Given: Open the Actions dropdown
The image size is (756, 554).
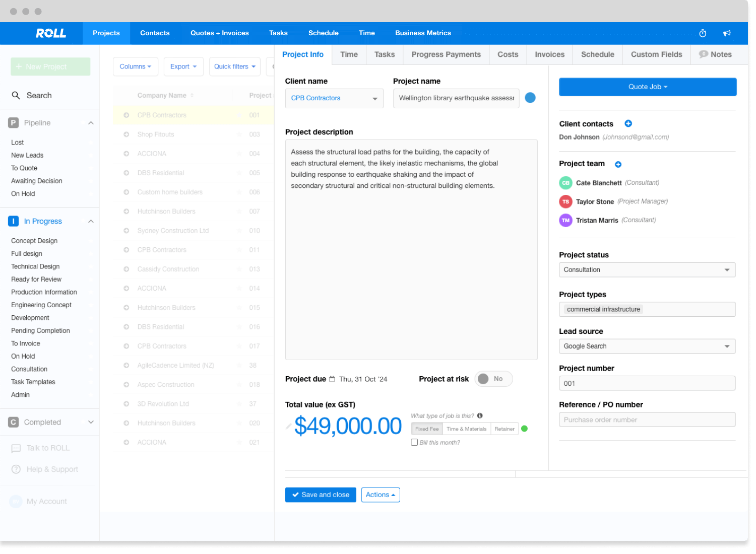Looking at the screenshot, I should click(x=381, y=495).
